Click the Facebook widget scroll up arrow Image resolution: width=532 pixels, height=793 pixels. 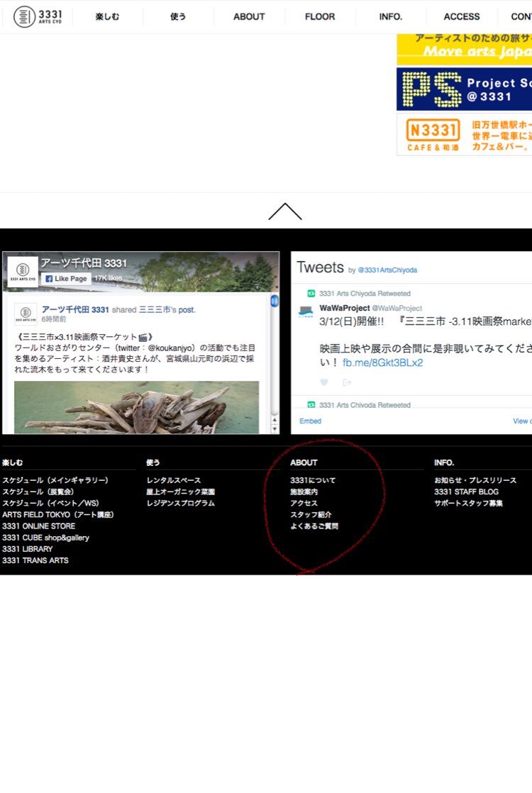coord(275,420)
